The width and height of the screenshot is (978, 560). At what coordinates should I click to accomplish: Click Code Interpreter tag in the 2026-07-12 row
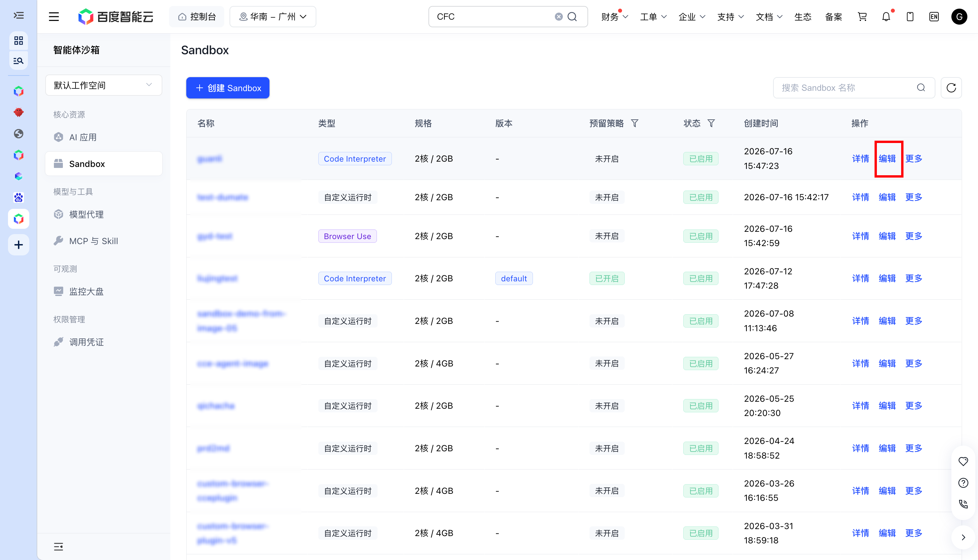coord(355,278)
